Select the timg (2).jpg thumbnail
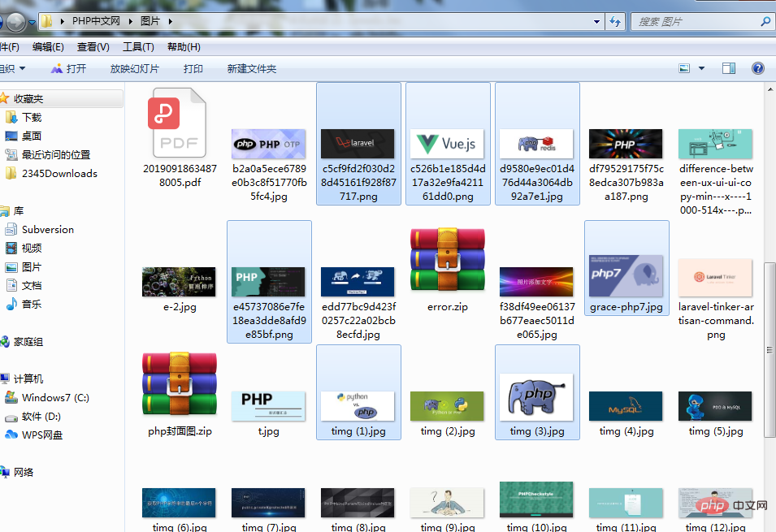Viewport: 776px width, 532px height. coord(448,406)
